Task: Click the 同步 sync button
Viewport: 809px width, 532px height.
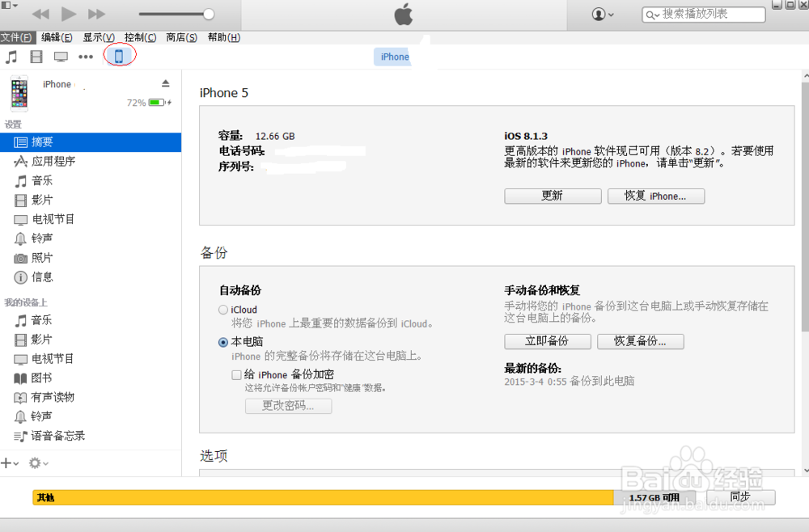Action: (x=740, y=497)
